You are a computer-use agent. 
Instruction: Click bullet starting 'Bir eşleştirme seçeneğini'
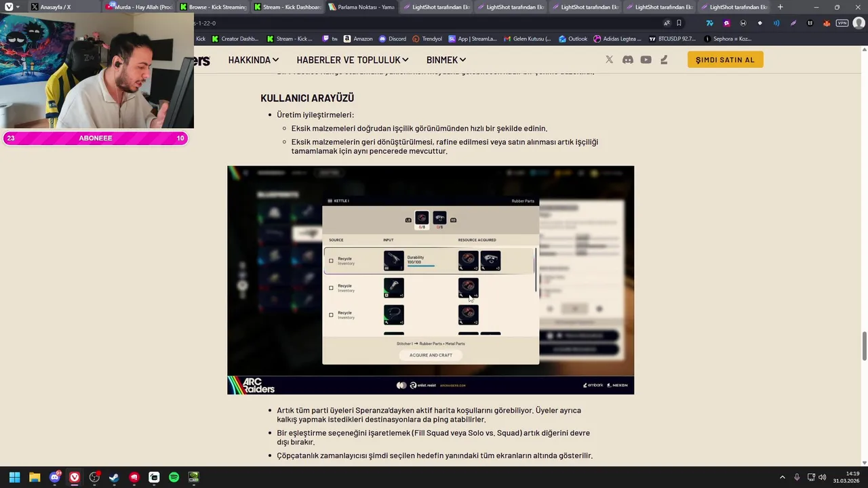click(x=433, y=437)
